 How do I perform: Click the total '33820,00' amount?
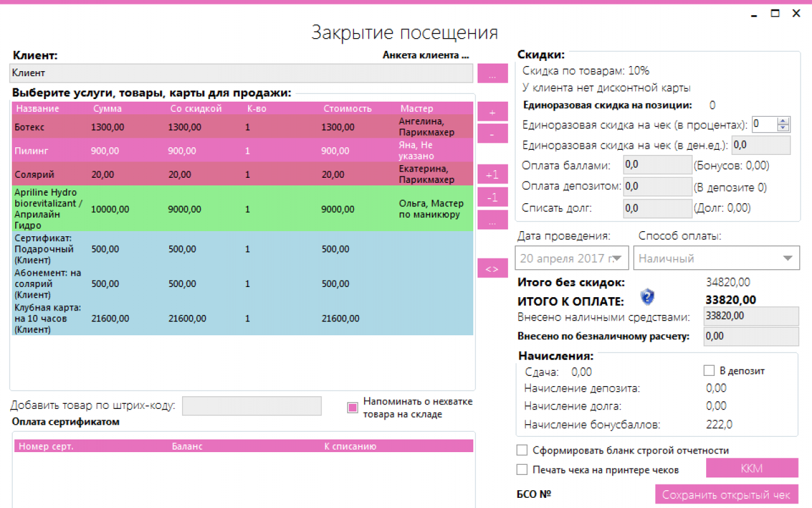(730, 300)
